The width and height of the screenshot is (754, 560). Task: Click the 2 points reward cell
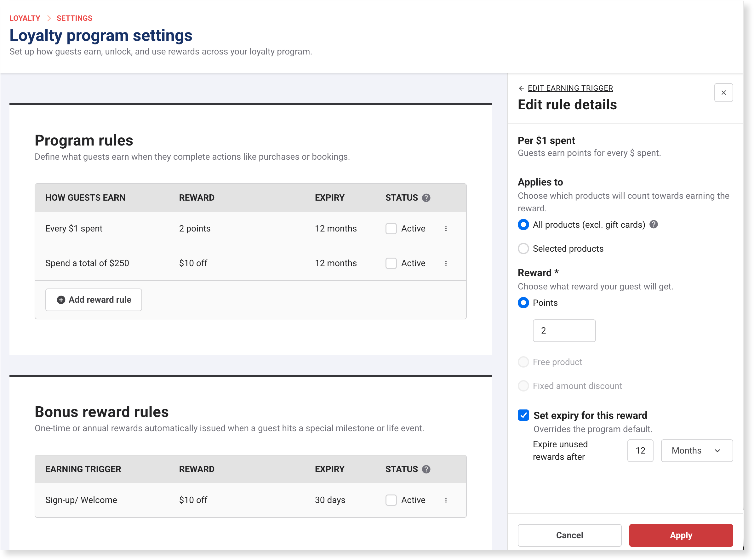point(195,229)
